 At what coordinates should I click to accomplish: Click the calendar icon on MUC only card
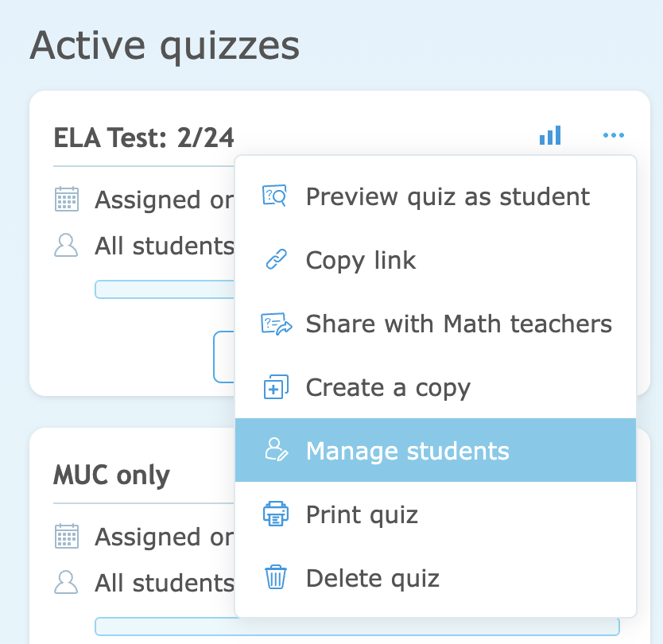click(x=67, y=537)
